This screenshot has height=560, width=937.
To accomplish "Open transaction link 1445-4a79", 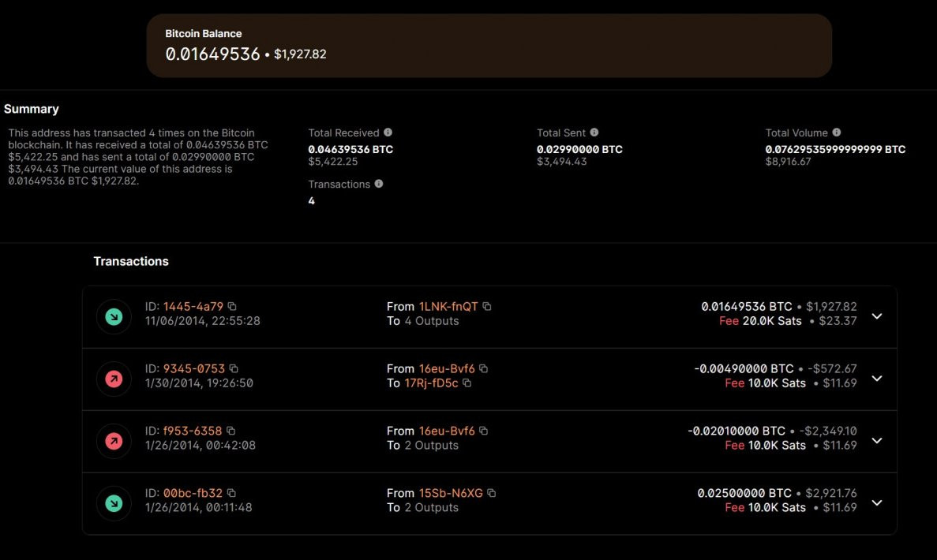I will (x=193, y=306).
